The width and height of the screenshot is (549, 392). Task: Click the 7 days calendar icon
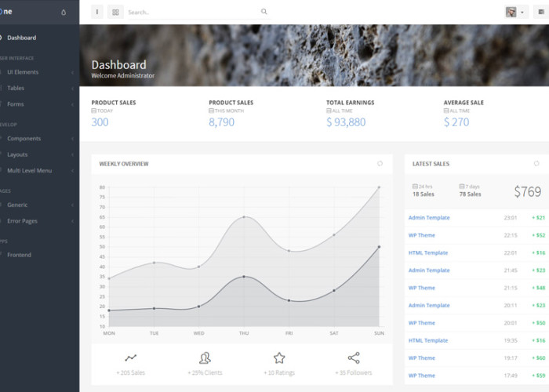[462, 187]
